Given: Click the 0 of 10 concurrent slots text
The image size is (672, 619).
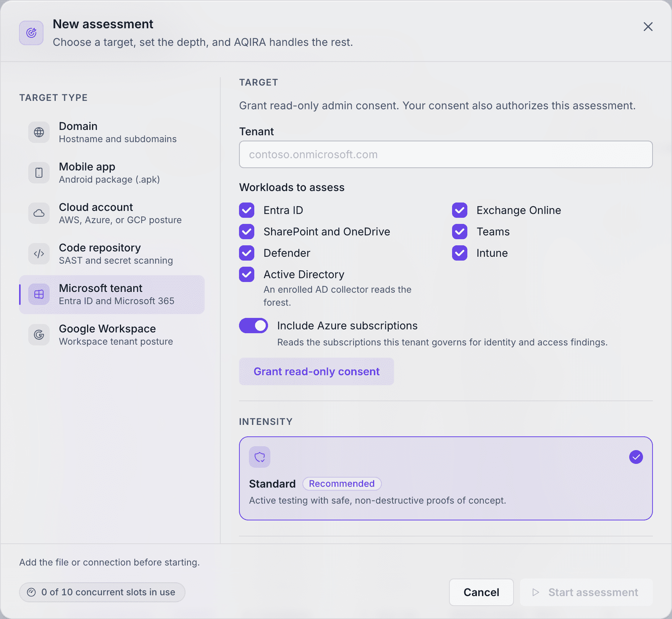Looking at the screenshot, I should (x=108, y=592).
